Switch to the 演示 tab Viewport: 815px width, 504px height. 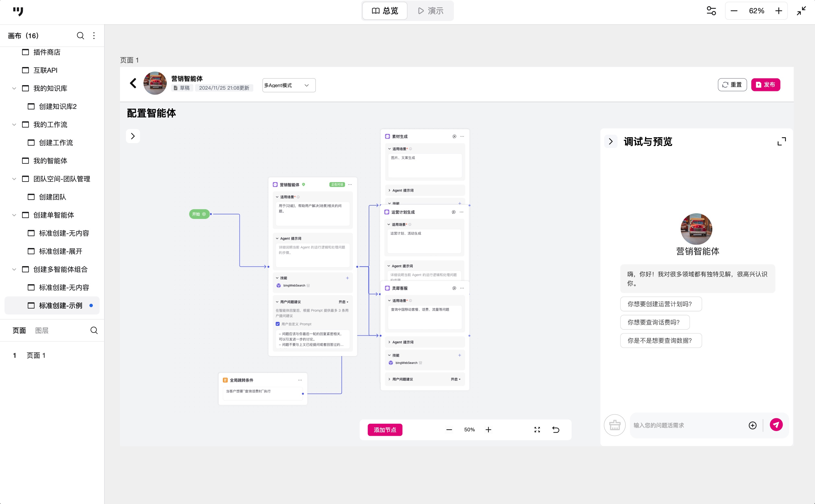click(430, 11)
